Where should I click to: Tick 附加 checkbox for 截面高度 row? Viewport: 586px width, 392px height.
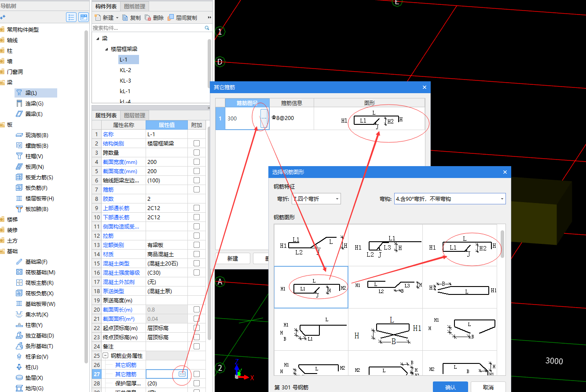click(x=197, y=171)
